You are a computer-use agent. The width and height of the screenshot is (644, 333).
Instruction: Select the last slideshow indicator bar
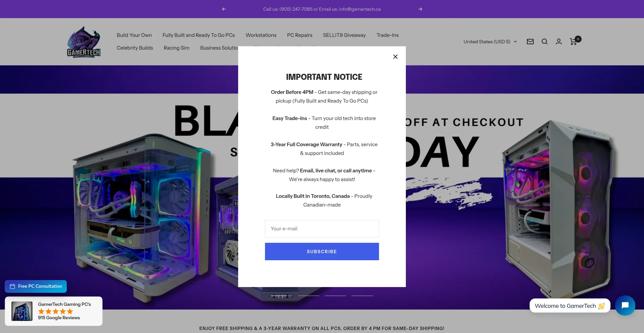[x=362, y=296]
